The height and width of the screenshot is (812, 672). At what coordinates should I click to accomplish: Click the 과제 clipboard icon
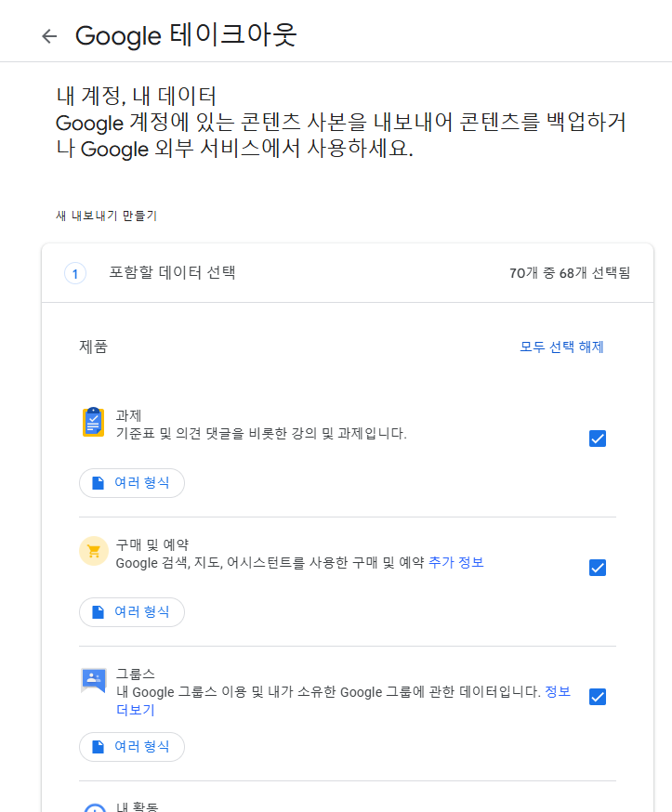[x=94, y=422]
